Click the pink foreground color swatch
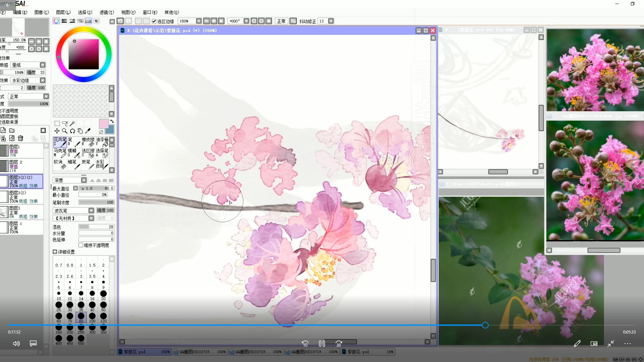The height and width of the screenshot is (362, 644). pyautogui.click(x=103, y=123)
